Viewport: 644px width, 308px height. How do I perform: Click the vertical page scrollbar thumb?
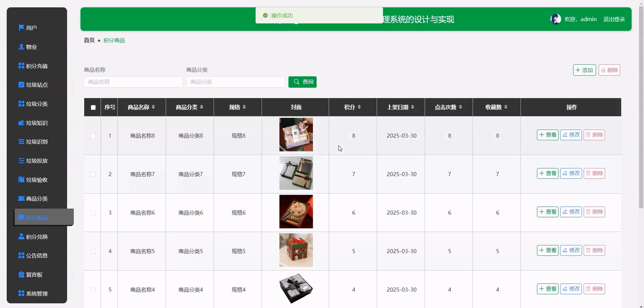point(641,107)
